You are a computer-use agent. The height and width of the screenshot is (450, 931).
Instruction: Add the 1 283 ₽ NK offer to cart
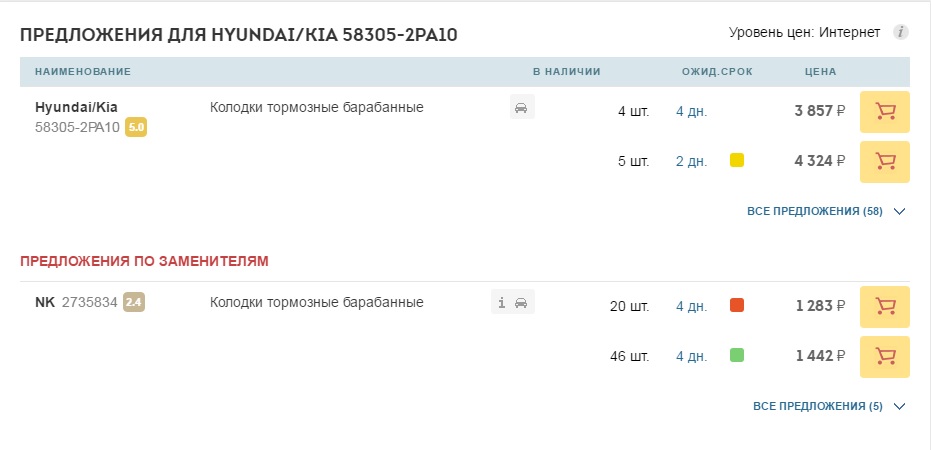pyautogui.click(x=884, y=306)
